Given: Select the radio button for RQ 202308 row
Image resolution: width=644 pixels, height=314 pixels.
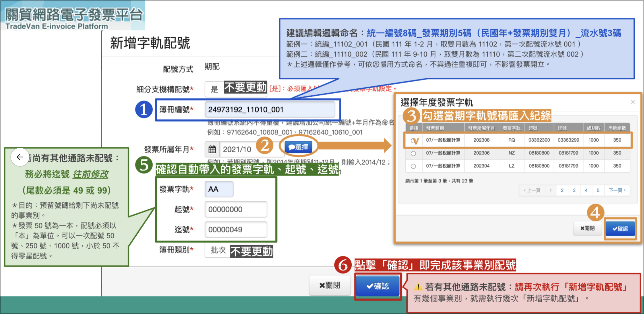Looking at the screenshot, I should pos(413,141).
